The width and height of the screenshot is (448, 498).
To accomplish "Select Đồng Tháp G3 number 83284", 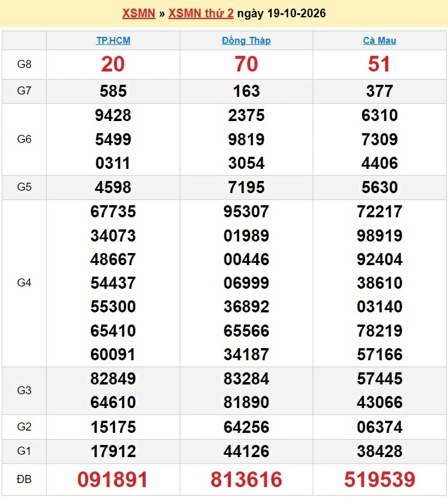I will tap(246, 379).
